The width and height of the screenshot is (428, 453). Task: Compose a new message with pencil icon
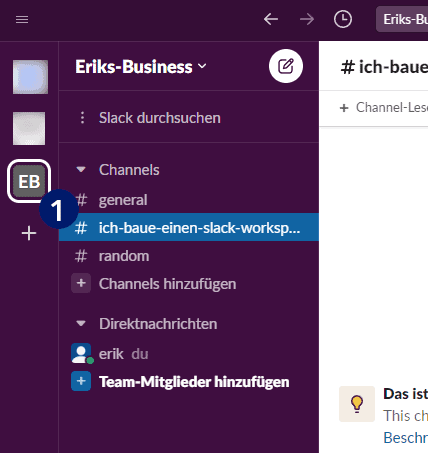(x=286, y=66)
